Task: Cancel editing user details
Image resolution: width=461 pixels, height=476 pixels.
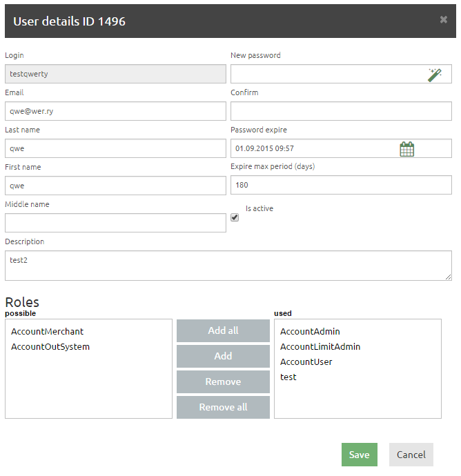Action: 411,455
